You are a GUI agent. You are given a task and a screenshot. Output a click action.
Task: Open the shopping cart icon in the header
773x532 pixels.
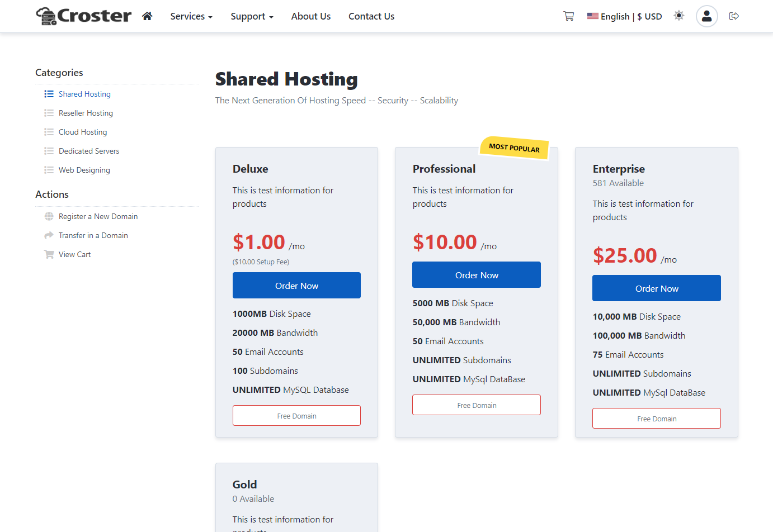coord(568,16)
